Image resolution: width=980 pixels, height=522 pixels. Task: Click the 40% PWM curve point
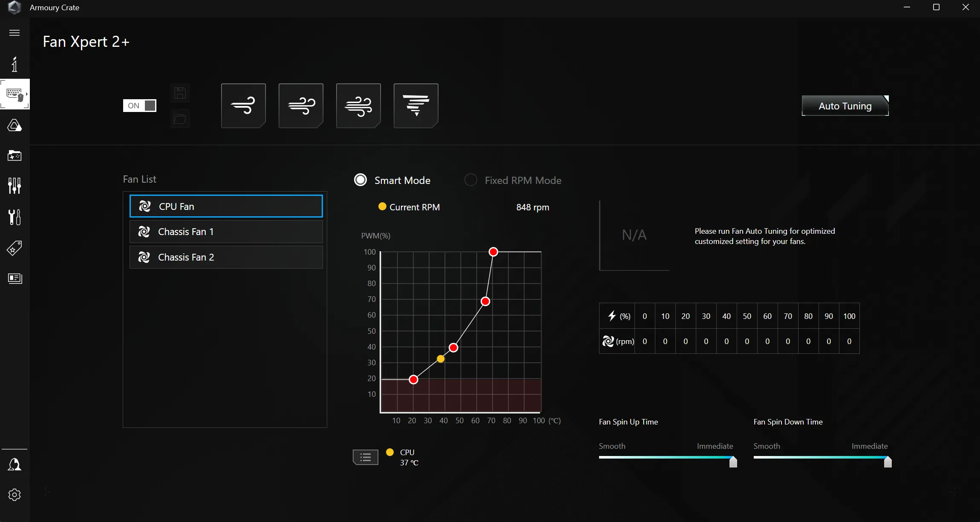coord(453,348)
